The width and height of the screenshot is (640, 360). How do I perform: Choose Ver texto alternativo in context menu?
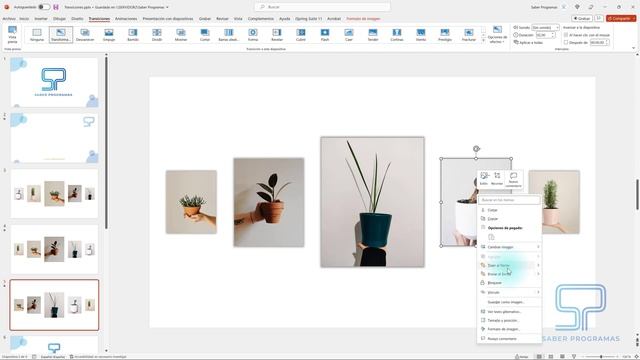click(x=510, y=311)
